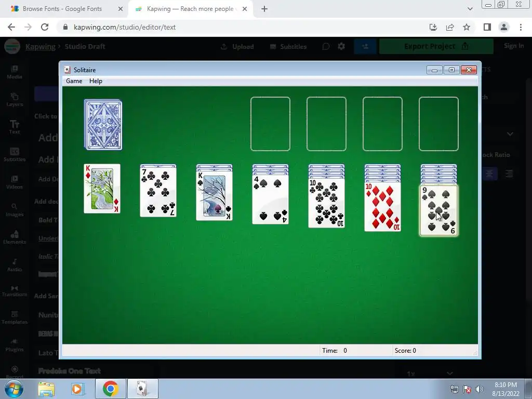Select the 10 of Diamonds card
Image resolution: width=532 pixels, height=399 pixels.
383,207
